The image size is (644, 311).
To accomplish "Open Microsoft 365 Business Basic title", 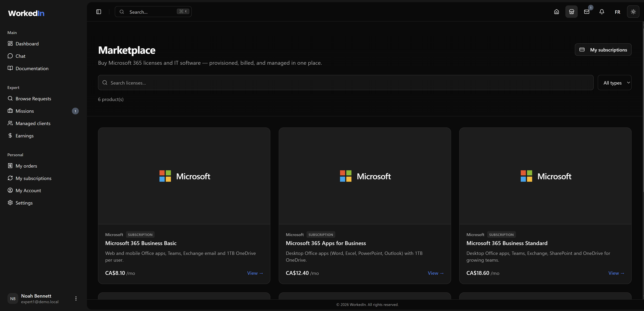I will (141, 243).
